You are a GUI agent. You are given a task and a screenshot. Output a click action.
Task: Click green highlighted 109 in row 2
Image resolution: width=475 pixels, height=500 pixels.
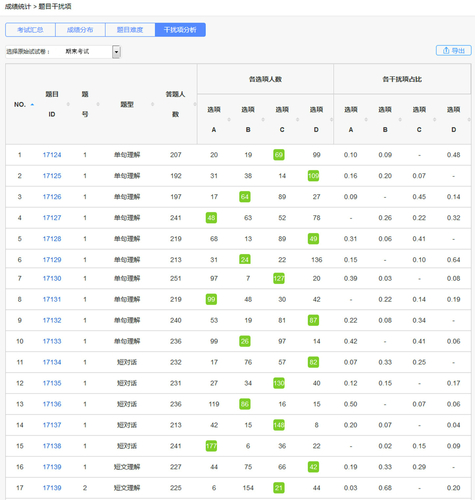313,176
